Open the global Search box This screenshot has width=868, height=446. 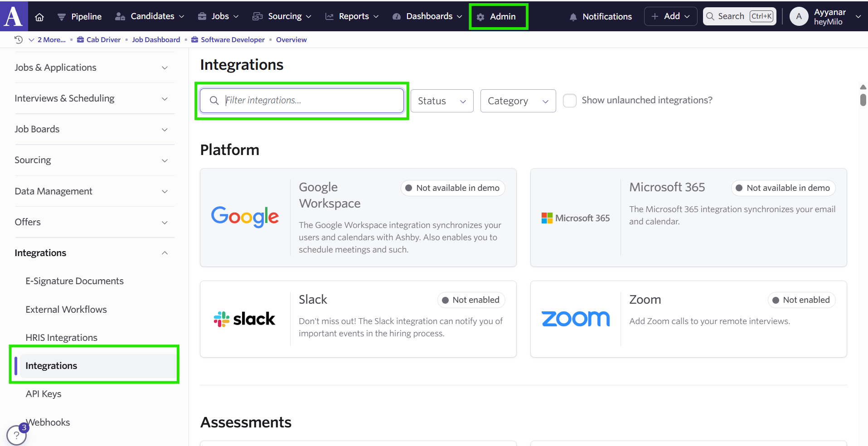click(739, 16)
